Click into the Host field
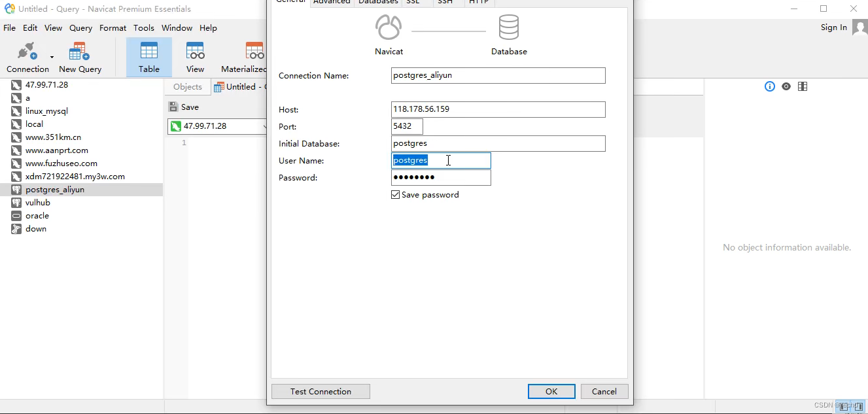Viewport: 868px width, 414px height. [x=498, y=109]
